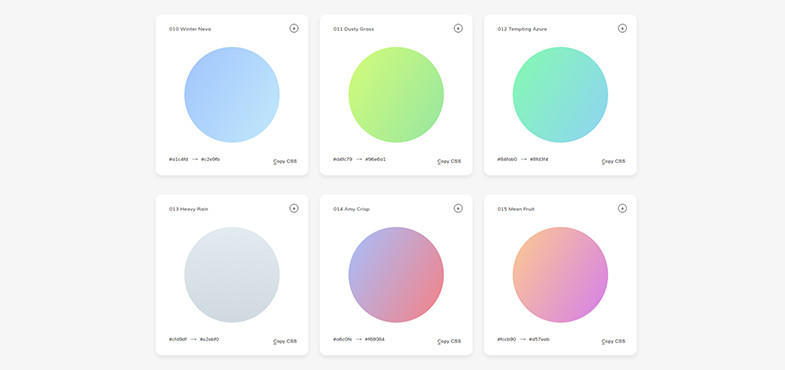This screenshot has width=785, height=370.
Task: Click the title '015 Mean Fruit'
Action: [516, 209]
